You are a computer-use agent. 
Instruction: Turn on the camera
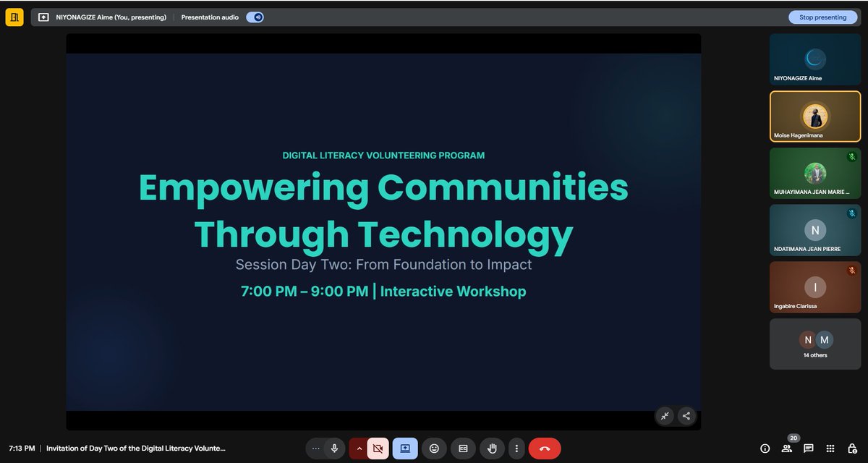378,449
